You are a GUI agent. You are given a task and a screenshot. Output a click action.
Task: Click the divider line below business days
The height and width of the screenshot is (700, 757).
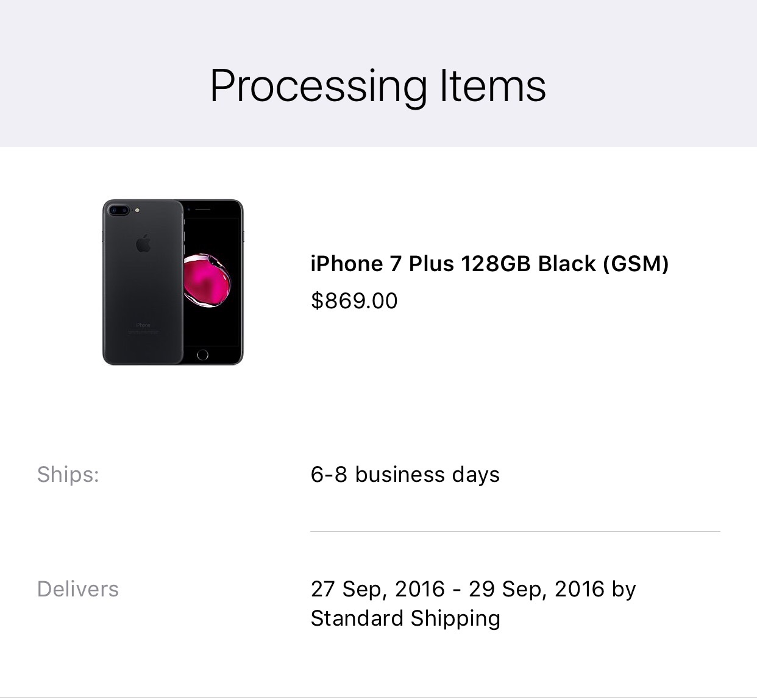[x=515, y=531]
